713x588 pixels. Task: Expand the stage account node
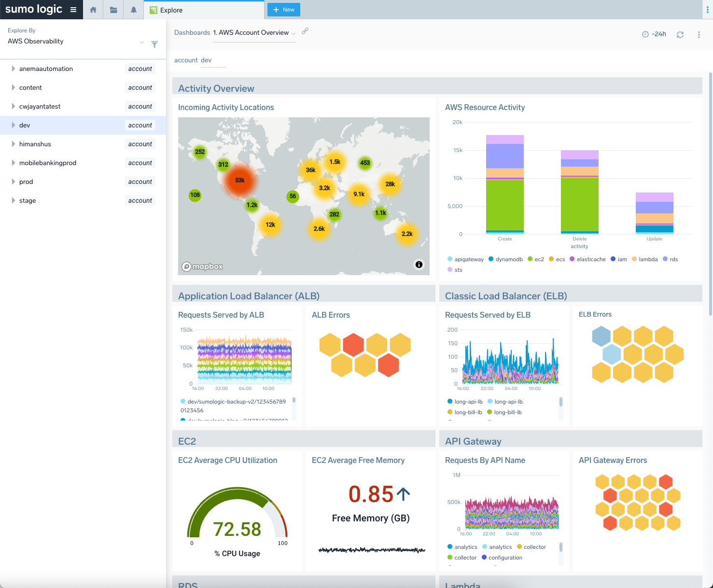(13, 200)
